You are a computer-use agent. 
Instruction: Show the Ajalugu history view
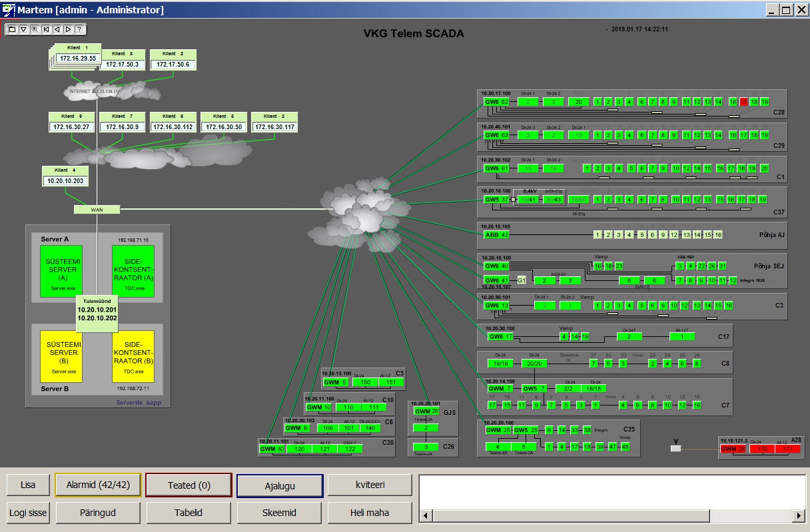[280, 486]
